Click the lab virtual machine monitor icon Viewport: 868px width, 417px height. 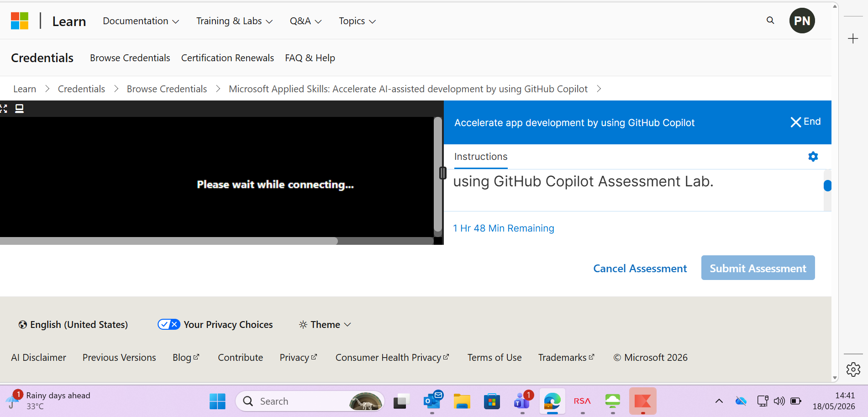19,109
